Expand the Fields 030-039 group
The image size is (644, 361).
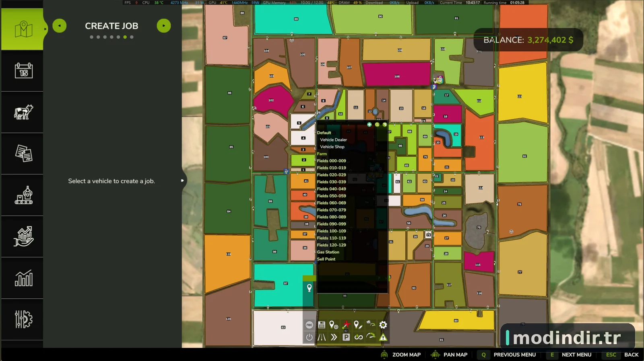click(x=331, y=182)
